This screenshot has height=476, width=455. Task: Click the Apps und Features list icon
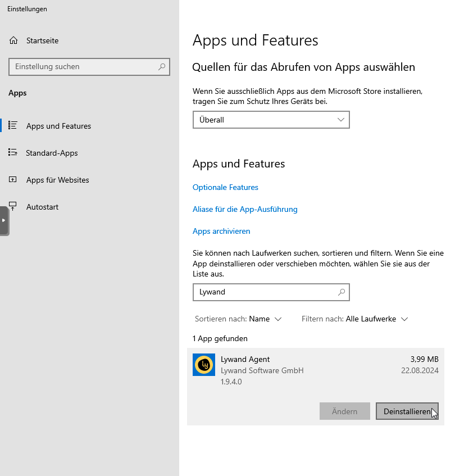13,125
